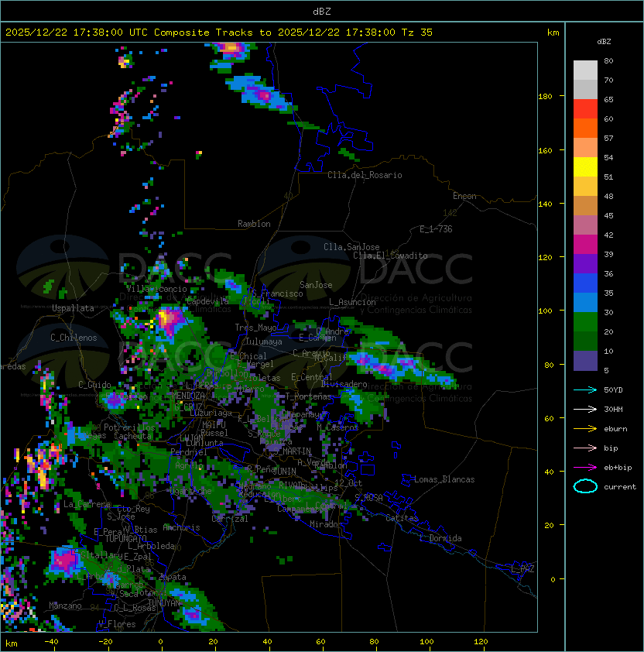The height and width of the screenshot is (652, 644).
Task: Click the 'eb+bip' legend label
Action: [618, 468]
